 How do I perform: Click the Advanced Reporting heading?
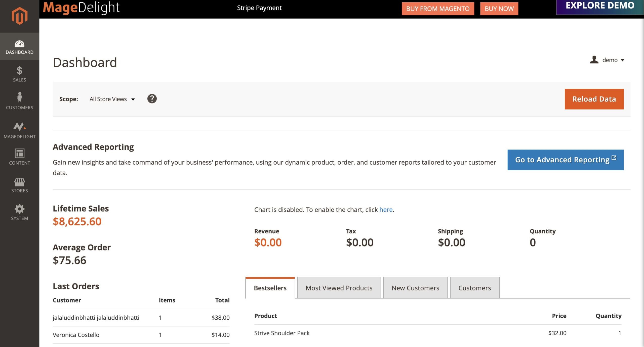[x=93, y=147]
